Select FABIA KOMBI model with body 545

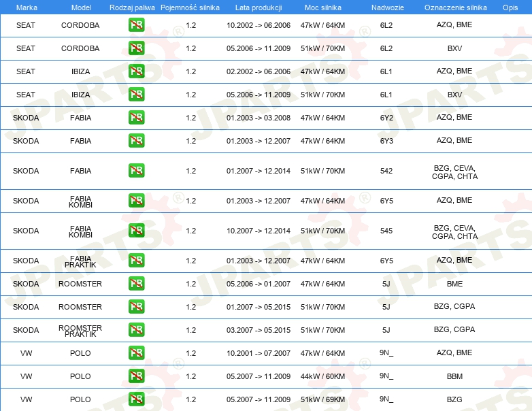coord(80,231)
